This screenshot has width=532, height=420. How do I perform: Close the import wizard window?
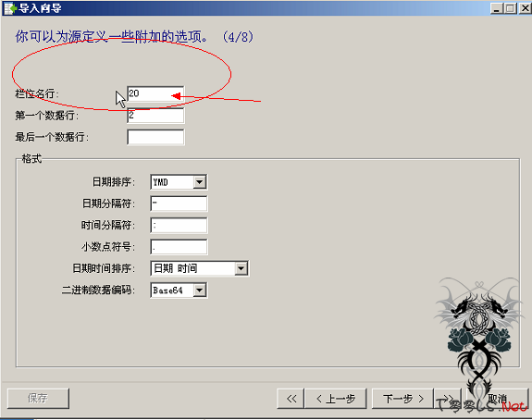click(525, 8)
